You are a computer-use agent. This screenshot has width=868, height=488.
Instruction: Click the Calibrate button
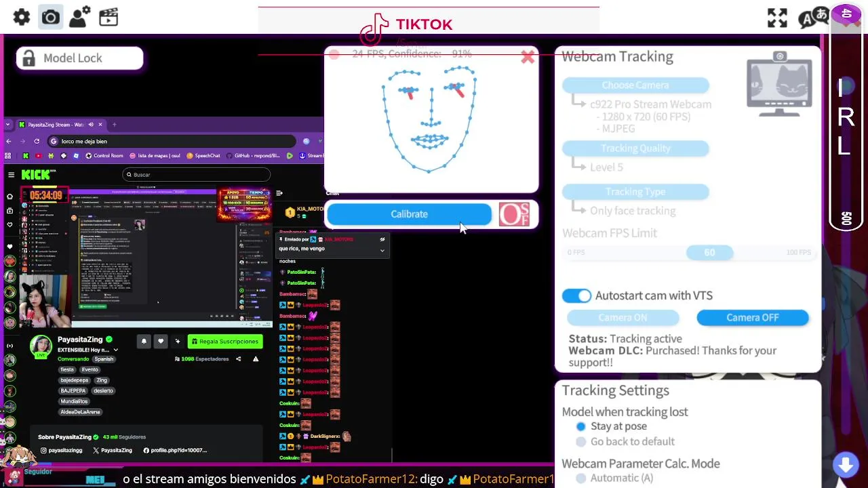click(409, 214)
